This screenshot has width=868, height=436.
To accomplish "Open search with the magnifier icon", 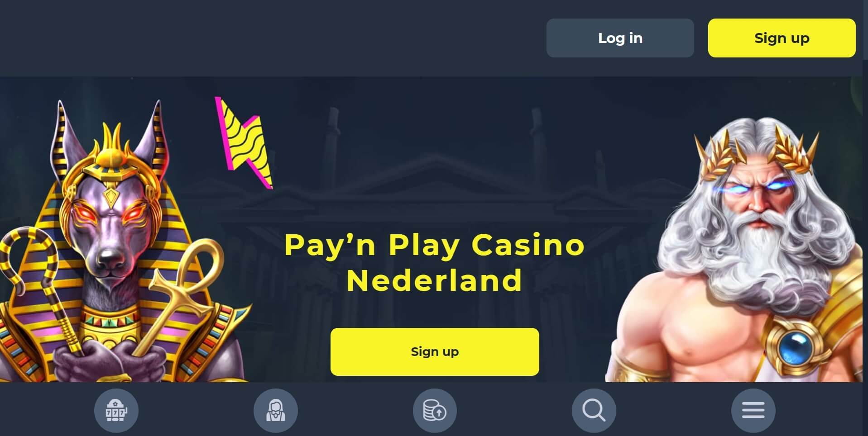I will (594, 410).
